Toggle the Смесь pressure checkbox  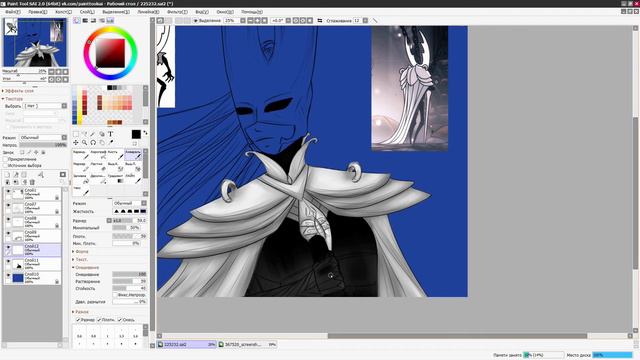pyautogui.click(x=120, y=320)
